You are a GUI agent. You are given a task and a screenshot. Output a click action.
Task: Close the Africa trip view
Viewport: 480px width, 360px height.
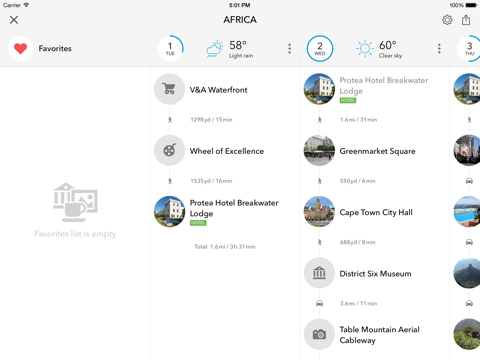click(14, 20)
